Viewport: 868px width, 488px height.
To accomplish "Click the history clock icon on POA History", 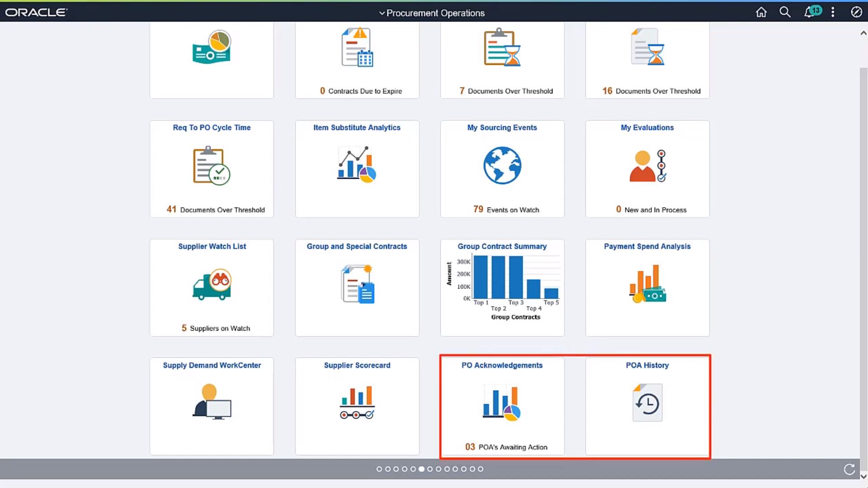I will 647,403.
